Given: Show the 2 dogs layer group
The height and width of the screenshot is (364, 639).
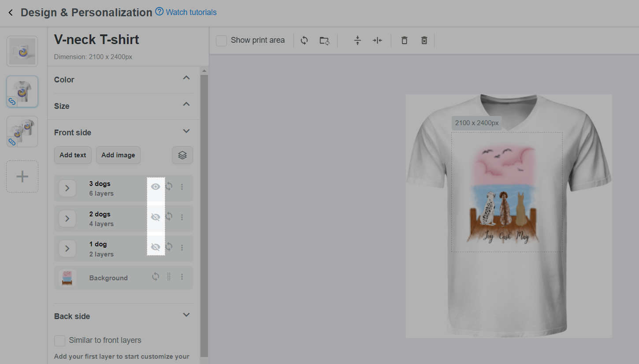Looking at the screenshot, I should tap(156, 217).
